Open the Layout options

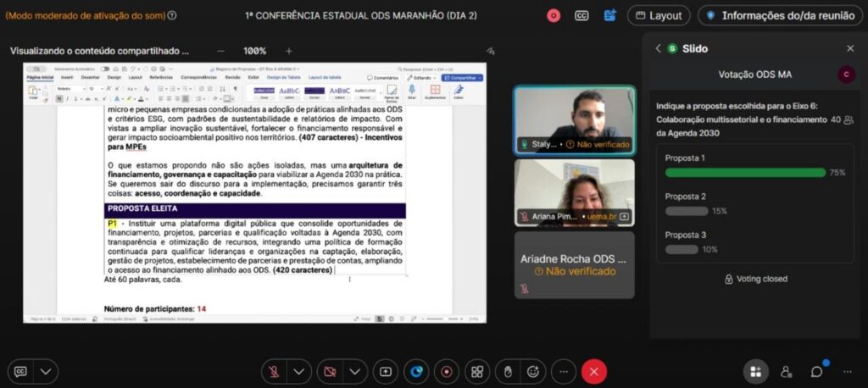[659, 15]
